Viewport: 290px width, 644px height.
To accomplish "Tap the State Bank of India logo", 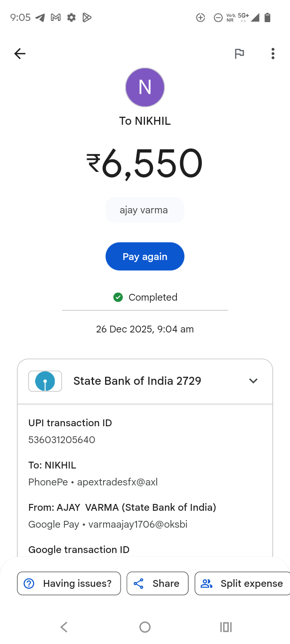I will (45, 381).
